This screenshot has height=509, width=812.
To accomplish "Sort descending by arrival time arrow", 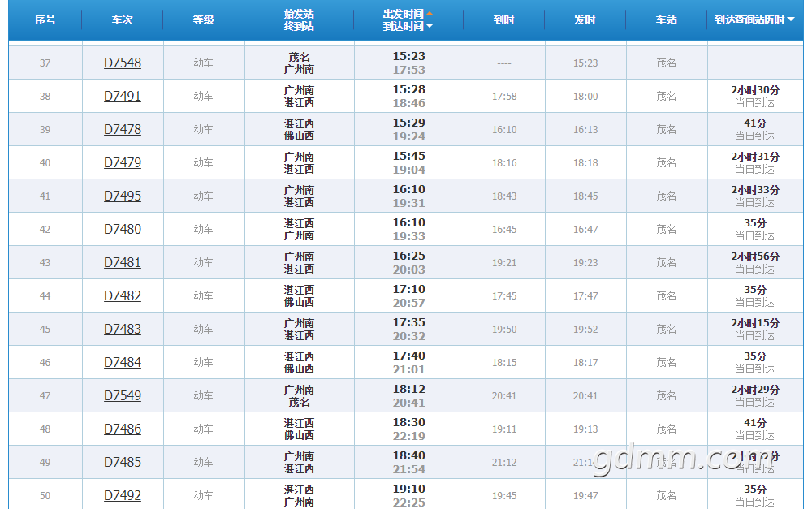I will coord(430,26).
